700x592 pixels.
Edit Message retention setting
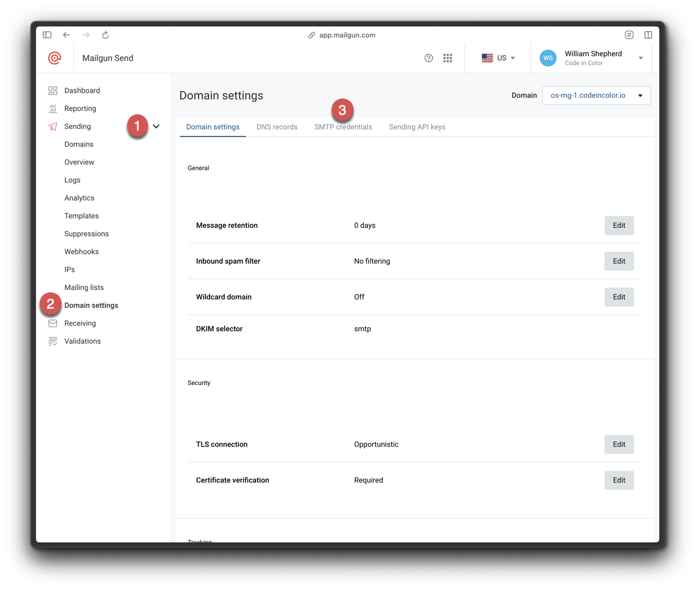point(619,225)
